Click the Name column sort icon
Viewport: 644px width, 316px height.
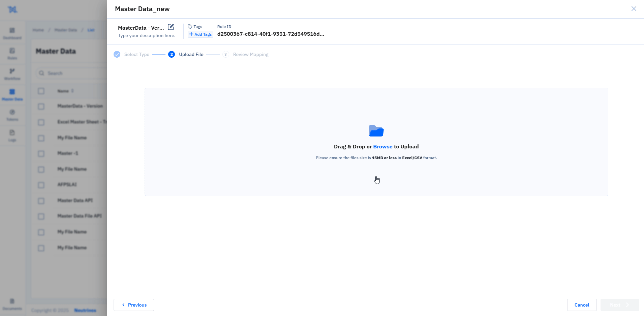(x=72, y=91)
